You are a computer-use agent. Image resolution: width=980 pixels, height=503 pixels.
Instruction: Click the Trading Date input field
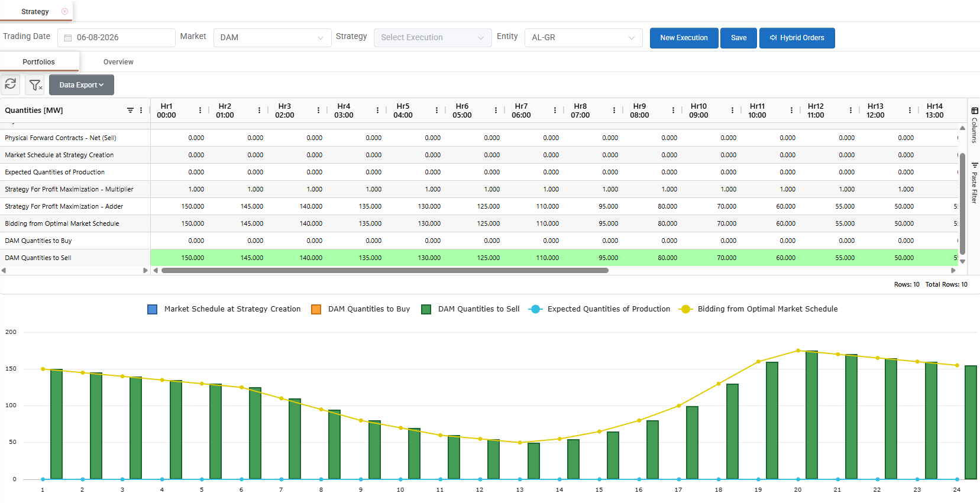tap(117, 38)
